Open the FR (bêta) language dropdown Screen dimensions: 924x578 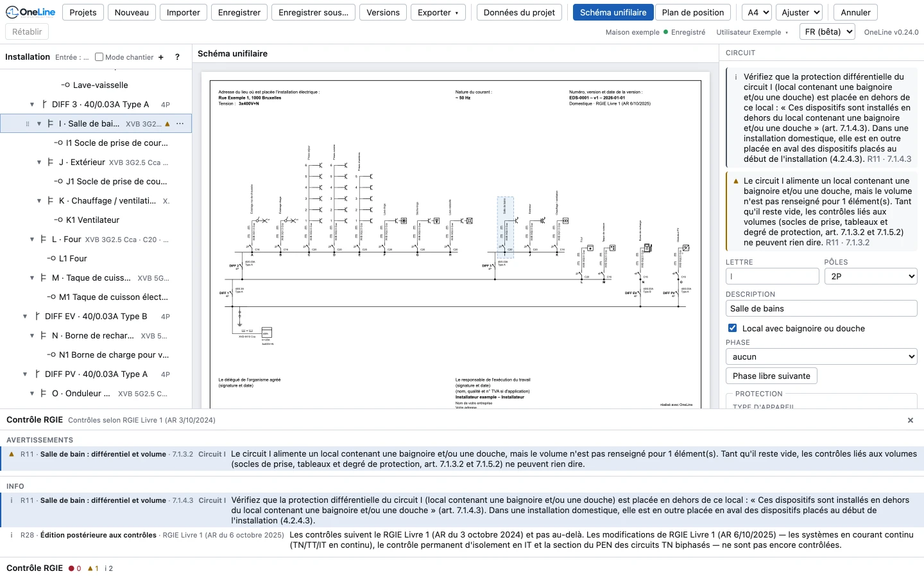[x=828, y=31]
